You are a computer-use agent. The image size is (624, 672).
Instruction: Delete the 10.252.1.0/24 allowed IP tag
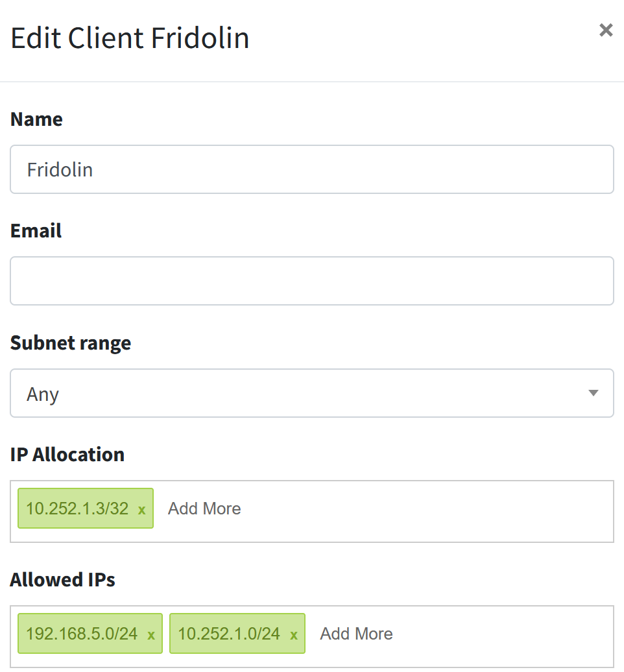click(294, 635)
